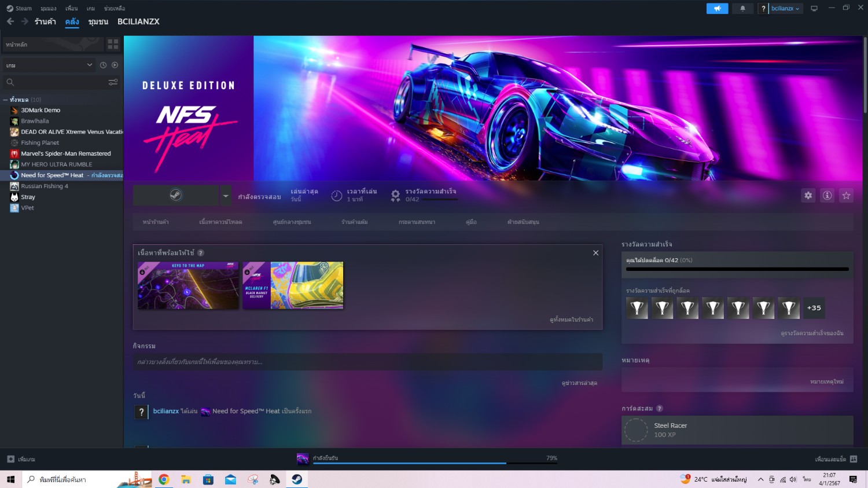Open Microsoft Store from taskbar
Screen dimensions: 868x488
tap(208, 479)
